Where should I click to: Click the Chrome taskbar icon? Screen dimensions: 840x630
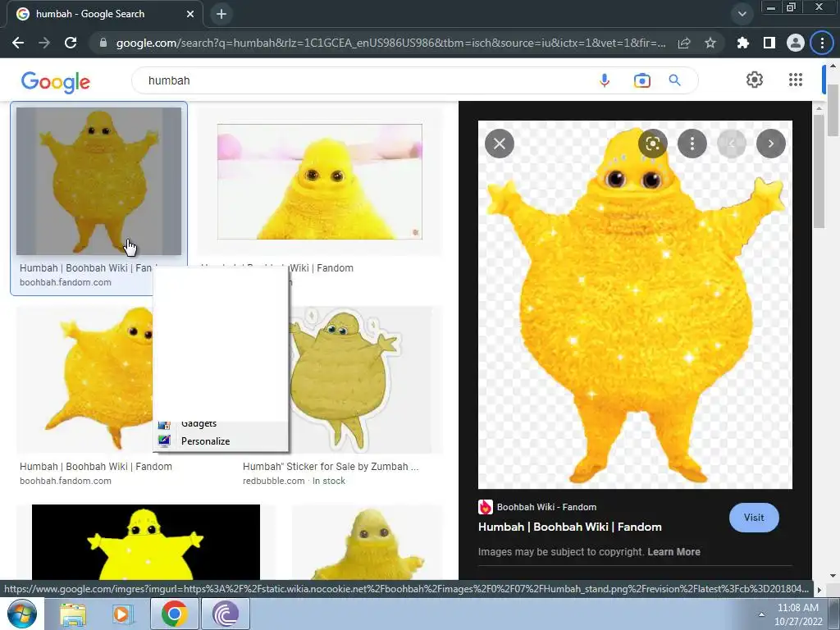174,614
